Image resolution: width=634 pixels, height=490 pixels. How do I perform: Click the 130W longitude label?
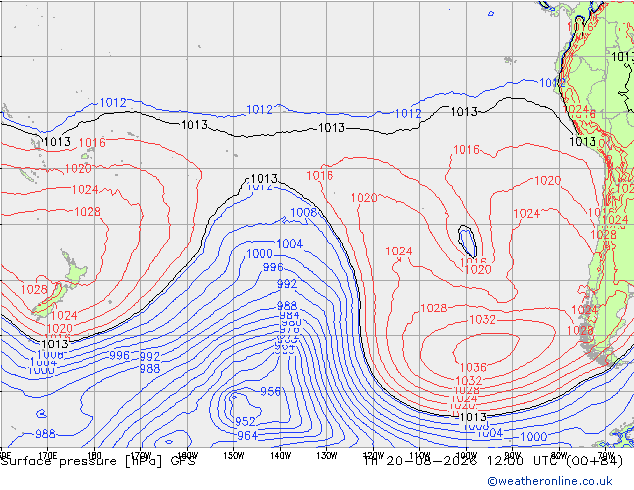click(327, 455)
